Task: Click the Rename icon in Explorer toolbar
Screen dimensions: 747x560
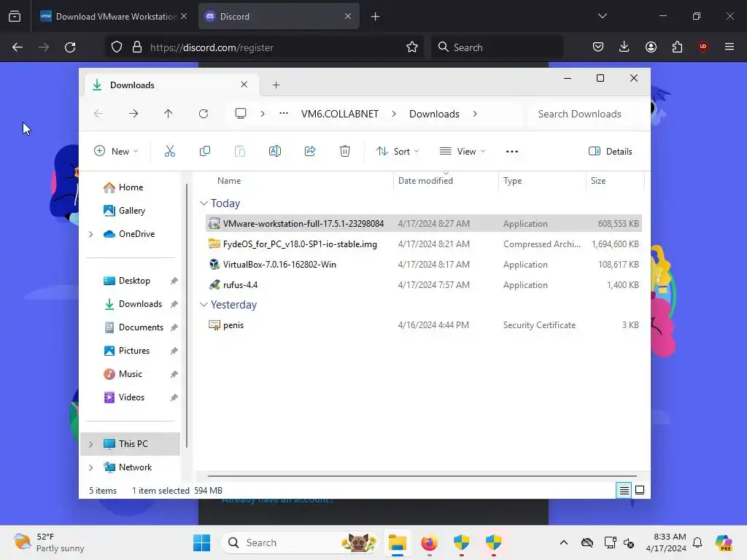Action: (x=275, y=152)
